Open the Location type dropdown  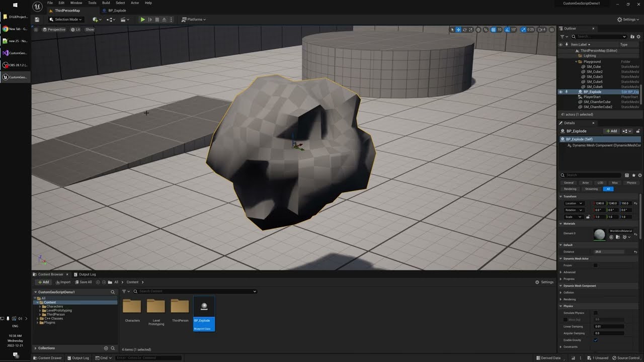(x=574, y=203)
